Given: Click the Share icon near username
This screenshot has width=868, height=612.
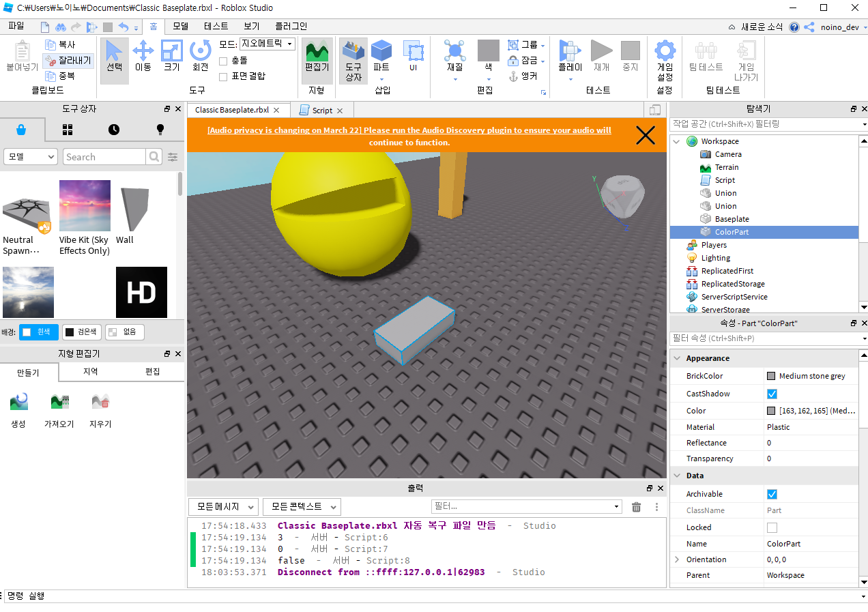Looking at the screenshot, I should (x=809, y=27).
